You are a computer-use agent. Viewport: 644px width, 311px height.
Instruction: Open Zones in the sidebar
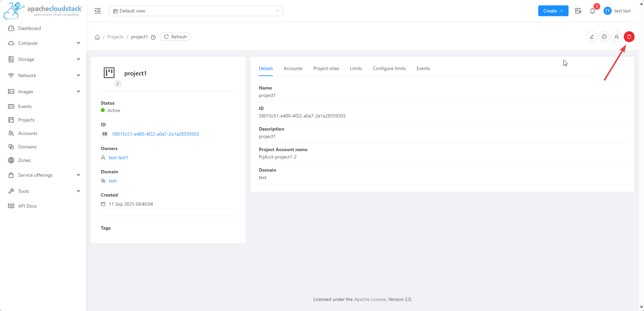(x=24, y=160)
